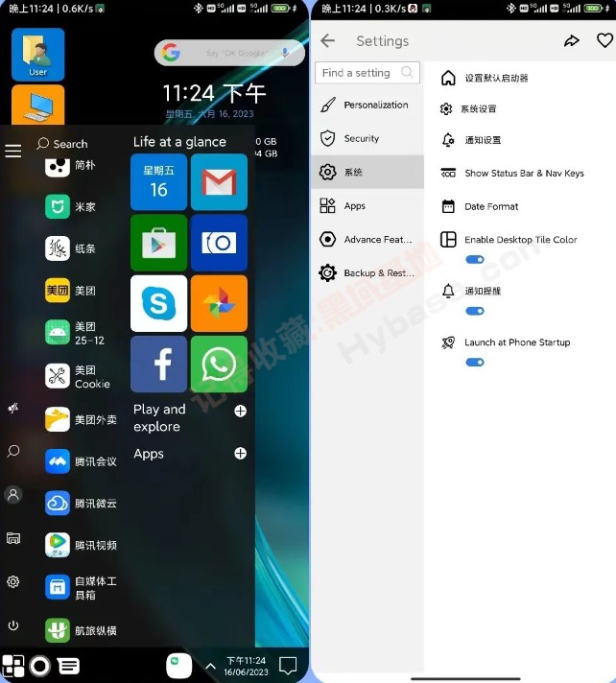This screenshot has width=616, height=683.
Task: Go back from Settings screen
Action: click(x=327, y=40)
